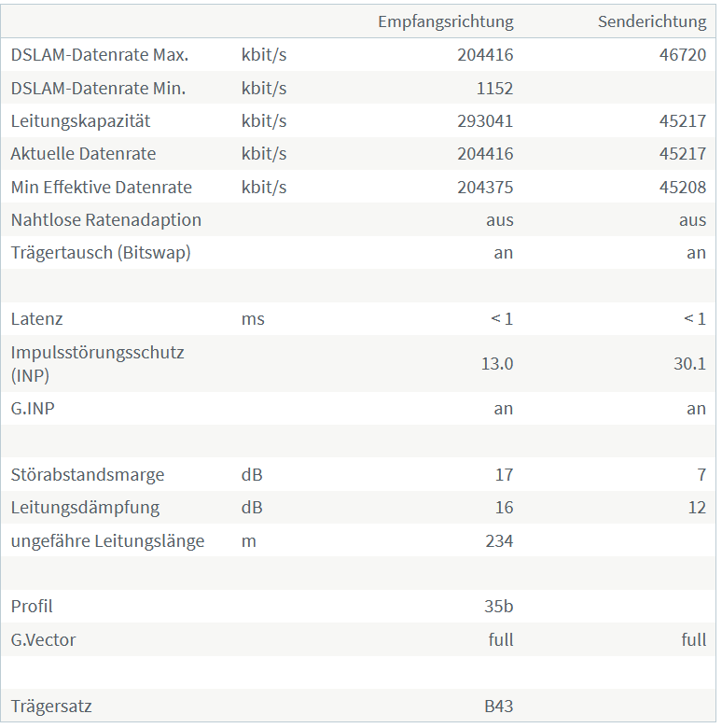Image resolution: width=722 pixels, height=728 pixels.
Task: Click the ungefähre Leitungslänge value 234
Action: [499, 541]
